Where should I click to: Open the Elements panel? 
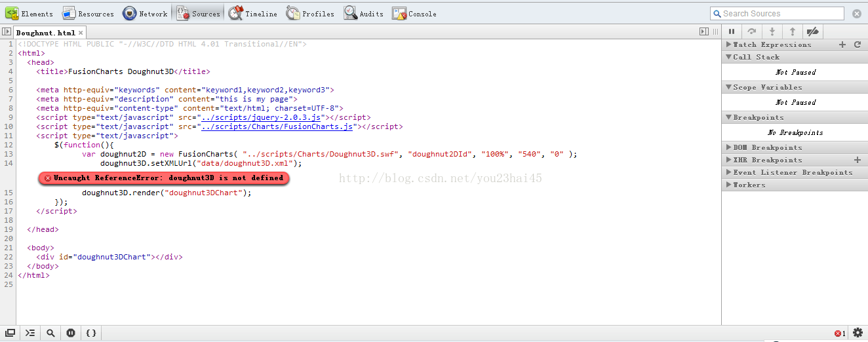[30, 13]
